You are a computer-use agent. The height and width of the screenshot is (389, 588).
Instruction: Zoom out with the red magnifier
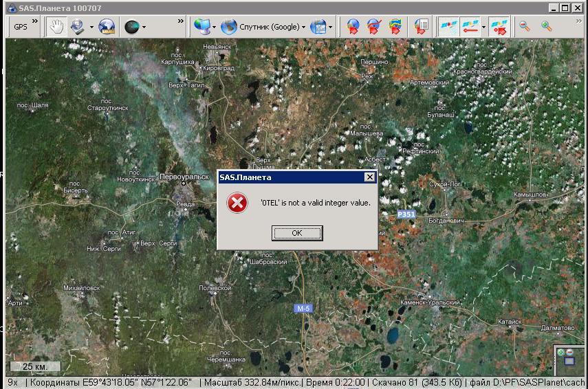pyautogui.click(x=525, y=27)
